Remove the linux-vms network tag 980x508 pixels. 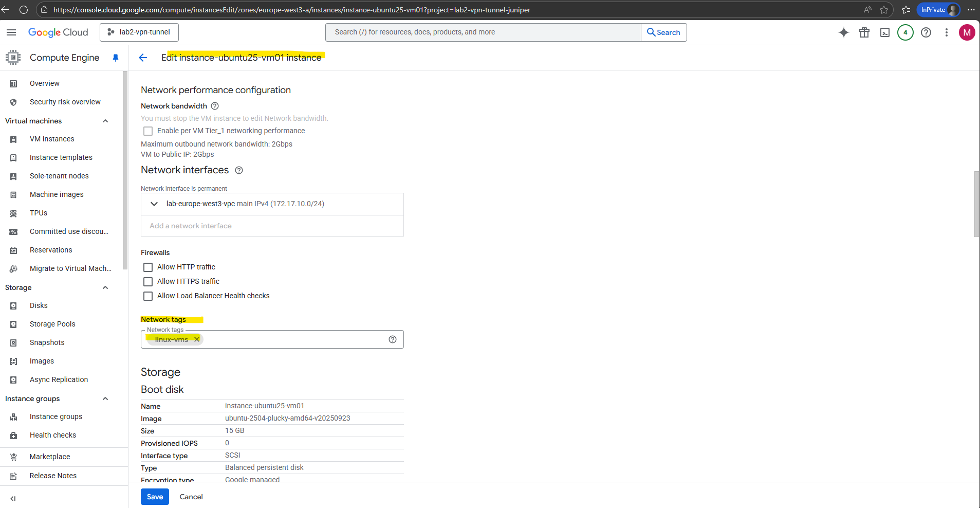[x=197, y=339]
